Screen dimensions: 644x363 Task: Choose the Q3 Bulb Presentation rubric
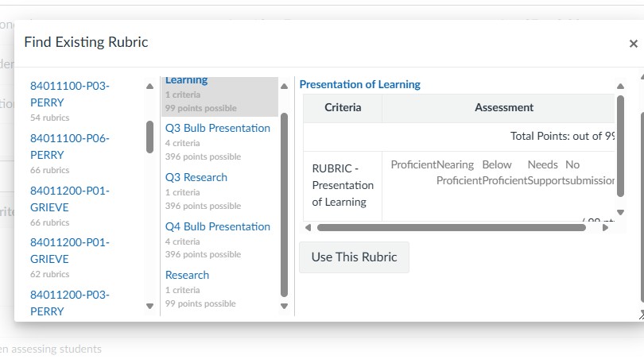point(217,128)
